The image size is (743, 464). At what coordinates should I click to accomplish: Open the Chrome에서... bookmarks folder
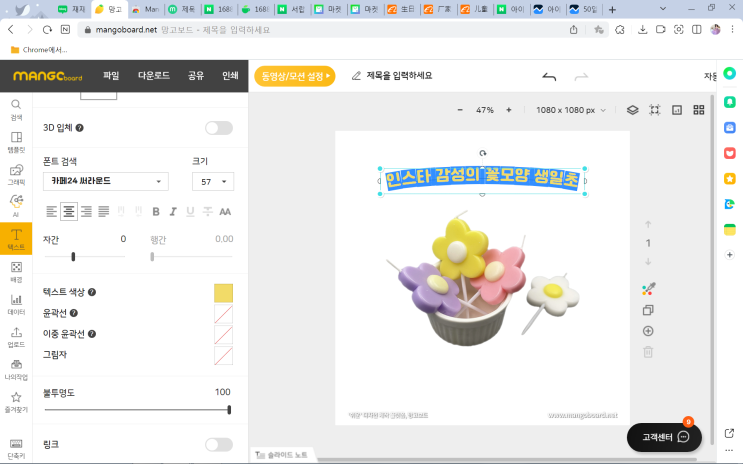39,50
